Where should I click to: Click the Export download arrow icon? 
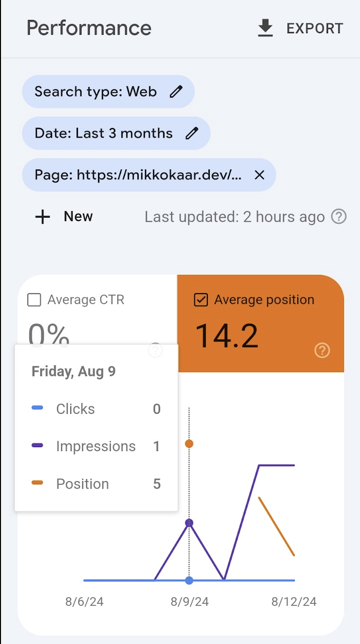tap(266, 28)
